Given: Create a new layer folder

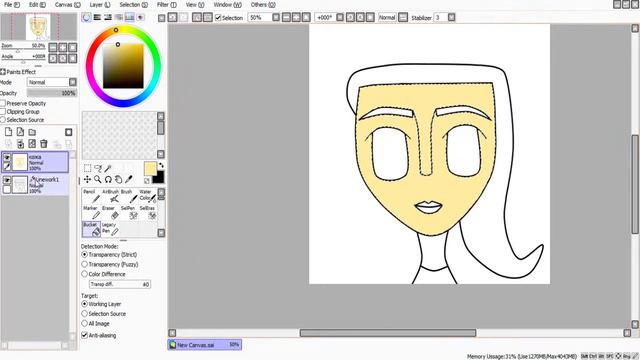Looking at the screenshot, I should (32, 132).
